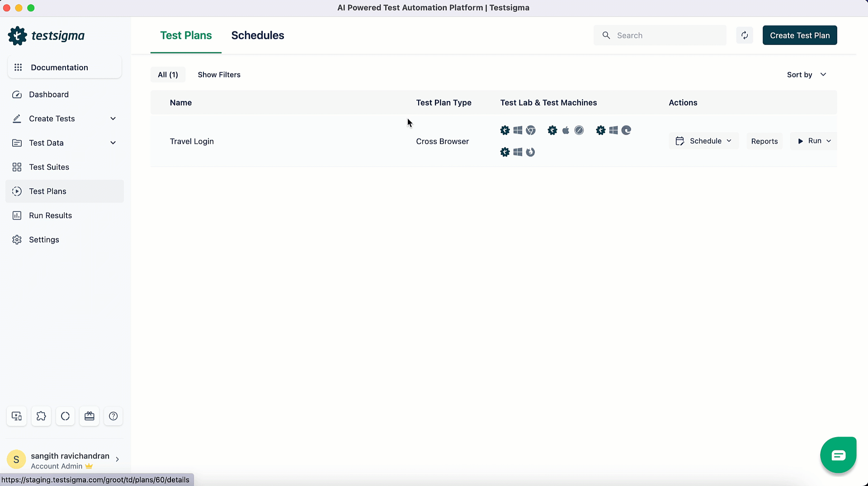Click the Actions column header
This screenshot has height=486, width=868.
pos(683,103)
